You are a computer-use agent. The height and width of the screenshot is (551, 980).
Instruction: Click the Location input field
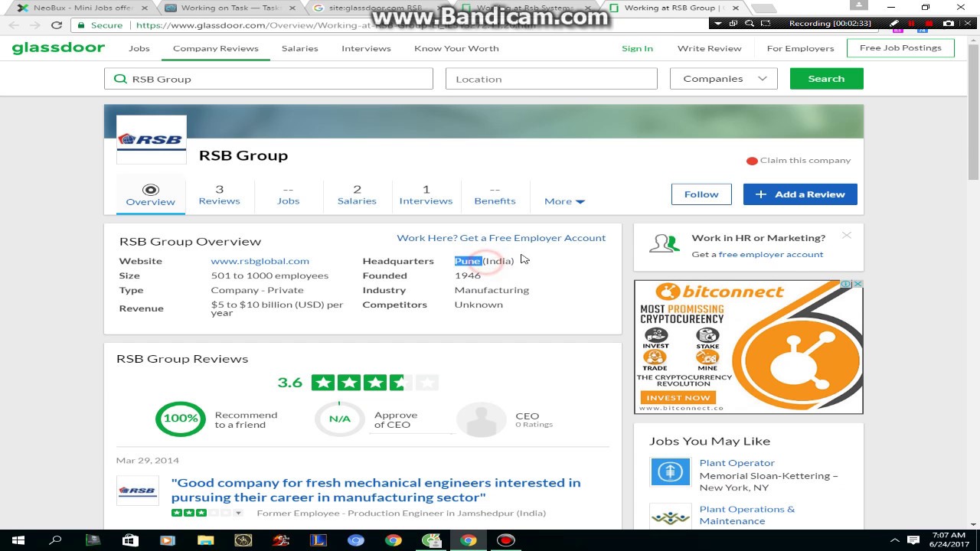click(551, 79)
